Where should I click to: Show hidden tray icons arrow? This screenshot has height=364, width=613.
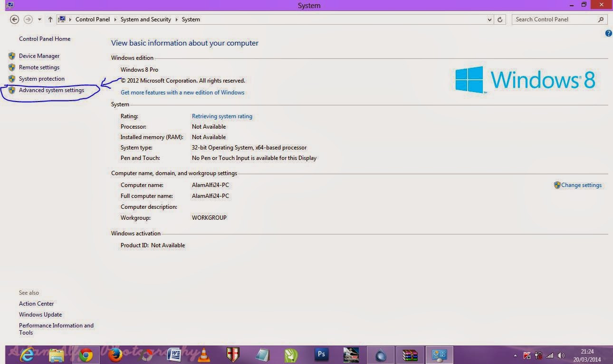point(516,355)
